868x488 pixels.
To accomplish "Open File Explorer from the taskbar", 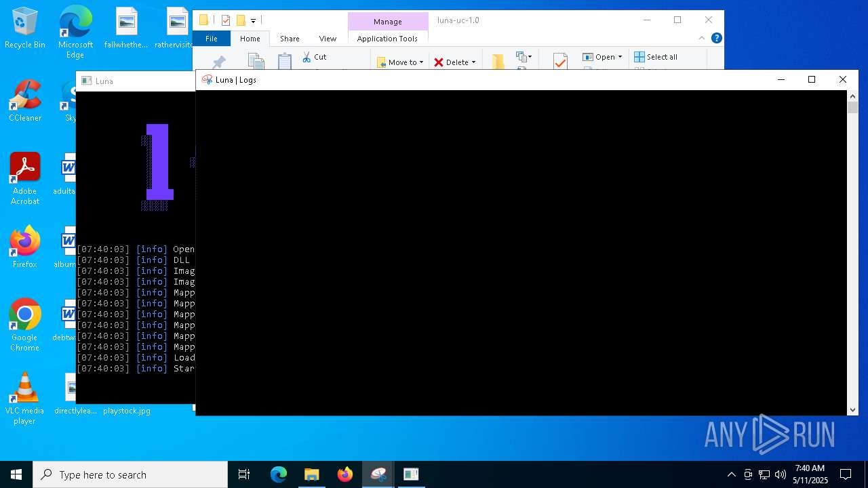I will coord(311,474).
